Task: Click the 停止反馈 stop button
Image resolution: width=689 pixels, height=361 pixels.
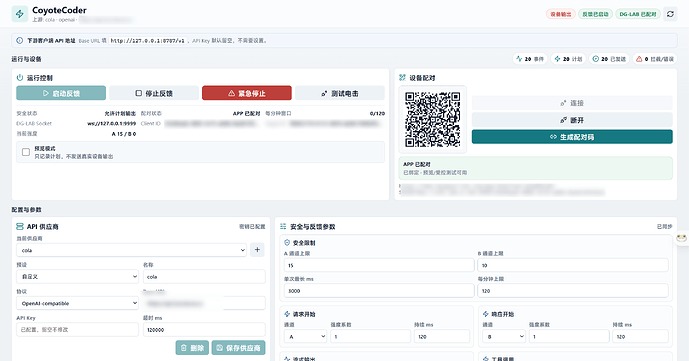Action: point(154,93)
